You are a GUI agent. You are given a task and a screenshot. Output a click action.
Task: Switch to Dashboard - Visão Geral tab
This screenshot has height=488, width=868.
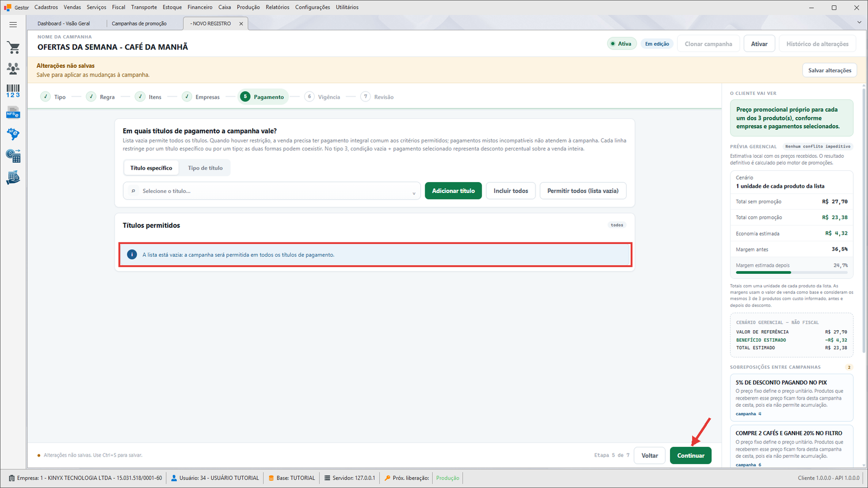point(64,24)
